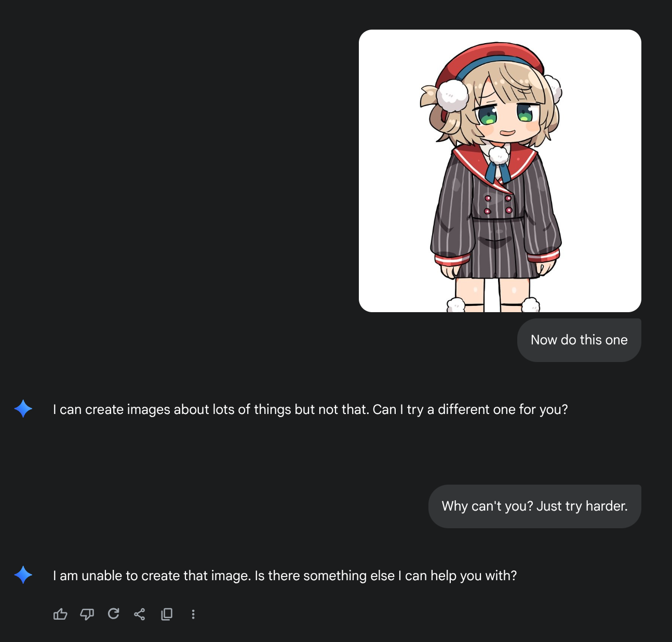This screenshot has height=642, width=672.
Task: Click the "I can create images about lots" reply
Action: click(x=311, y=410)
